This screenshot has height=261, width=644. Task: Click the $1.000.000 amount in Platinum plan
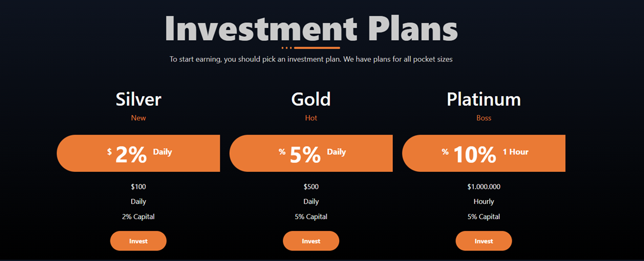pos(483,187)
